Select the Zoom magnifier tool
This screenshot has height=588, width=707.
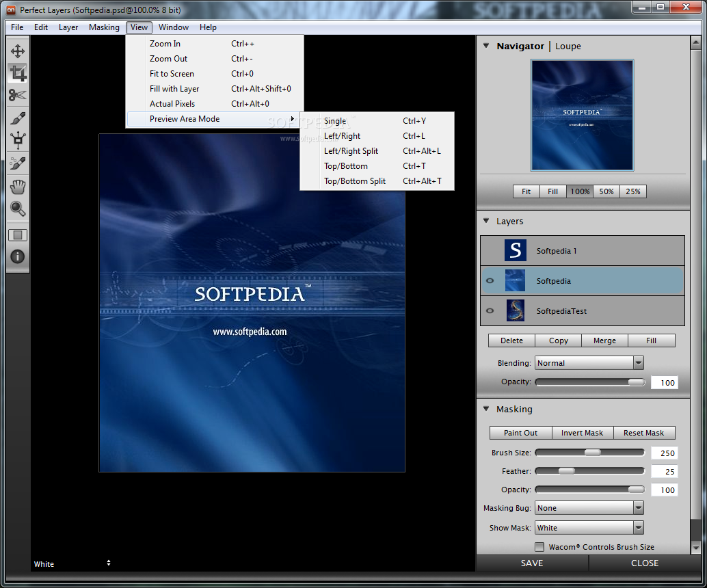coord(18,209)
